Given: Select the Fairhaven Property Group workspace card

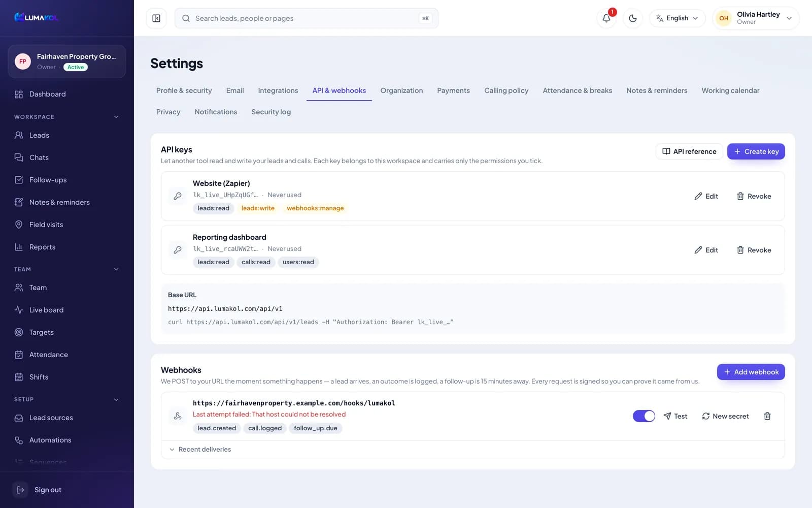Looking at the screenshot, I should pos(67,61).
